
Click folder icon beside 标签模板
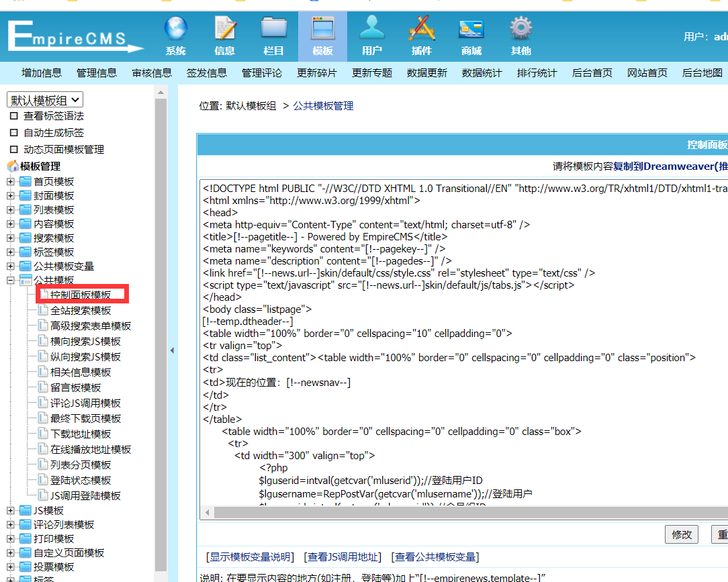coord(26,252)
